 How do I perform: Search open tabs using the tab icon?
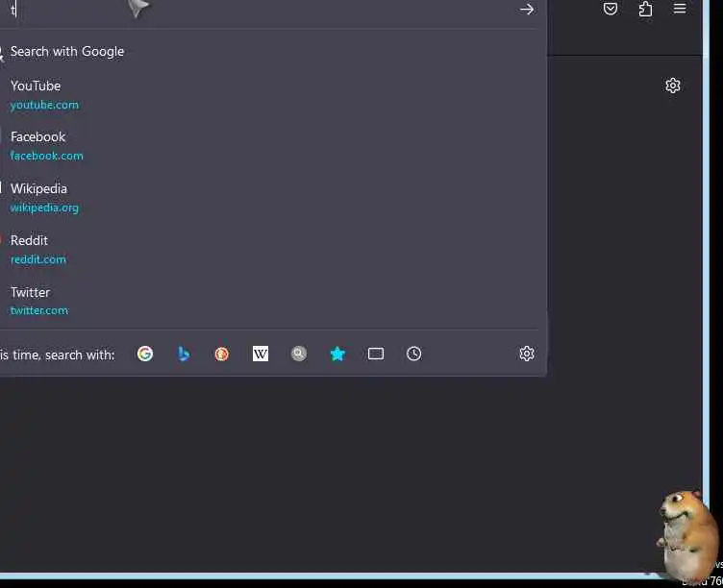pos(376,354)
